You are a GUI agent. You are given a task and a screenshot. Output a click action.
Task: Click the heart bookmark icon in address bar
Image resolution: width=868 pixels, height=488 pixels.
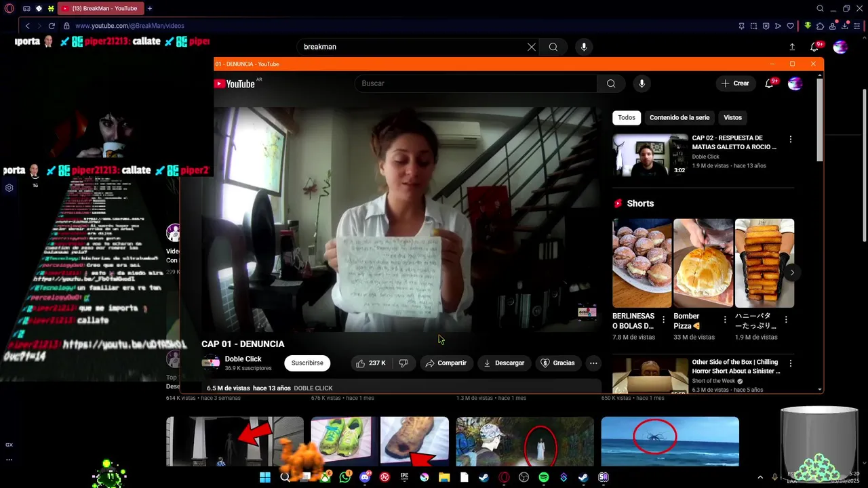click(790, 26)
